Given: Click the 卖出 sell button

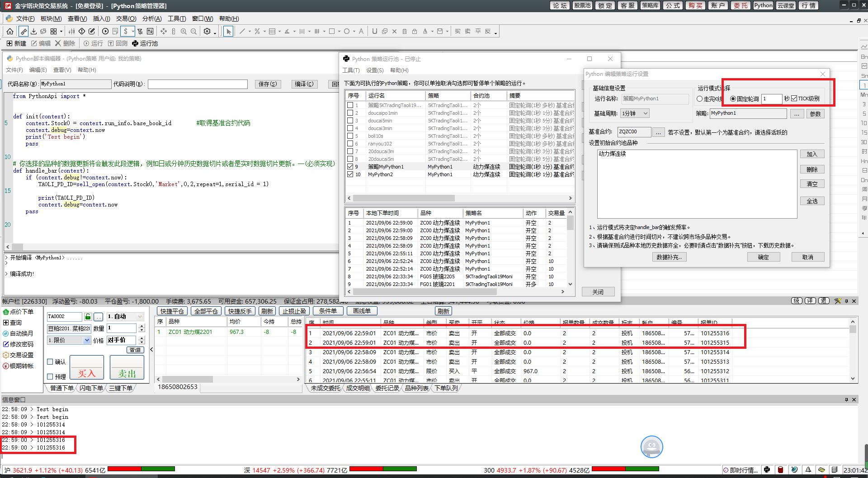Looking at the screenshot, I should click(127, 367).
